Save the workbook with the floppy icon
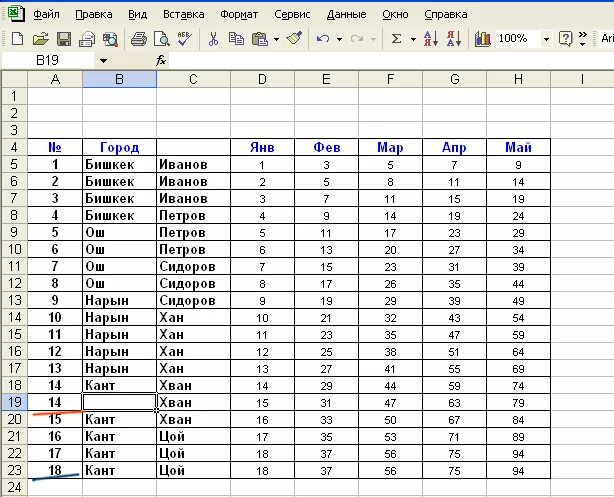Viewport: 614px width, 497px height. click(x=64, y=39)
